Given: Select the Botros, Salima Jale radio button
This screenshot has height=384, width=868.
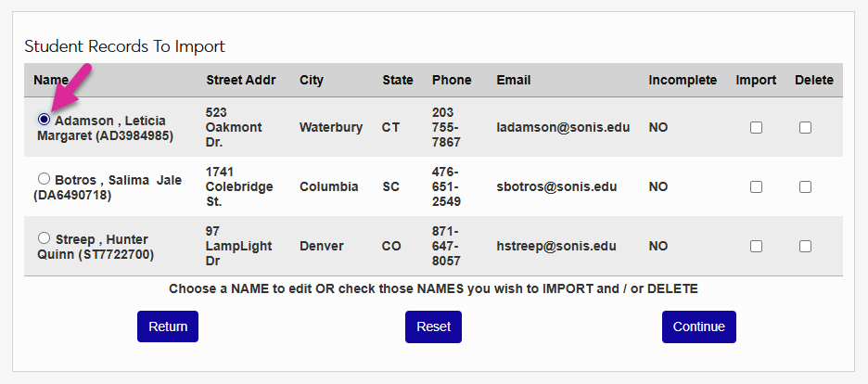Looking at the screenshot, I should coord(44,179).
